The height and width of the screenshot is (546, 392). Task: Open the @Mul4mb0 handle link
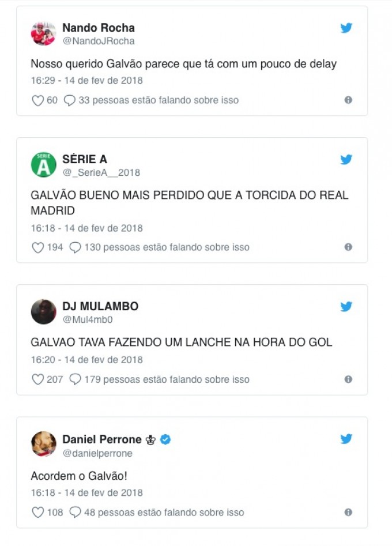tap(88, 320)
